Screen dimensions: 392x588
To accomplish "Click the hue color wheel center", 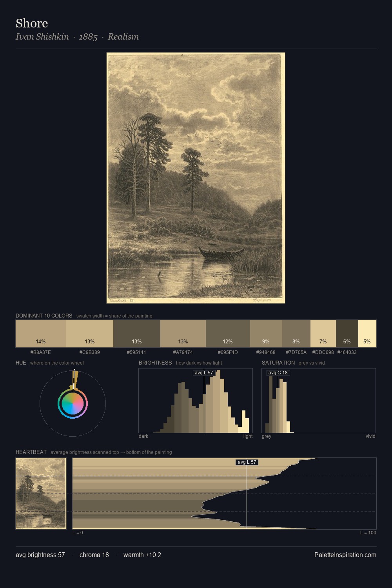I will [73, 404].
